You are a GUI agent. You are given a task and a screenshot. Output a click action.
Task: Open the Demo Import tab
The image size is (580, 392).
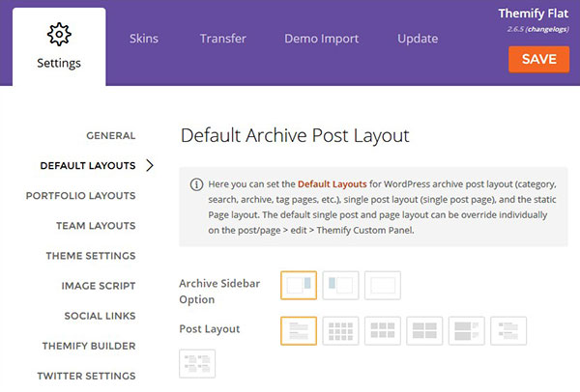(322, 39)
